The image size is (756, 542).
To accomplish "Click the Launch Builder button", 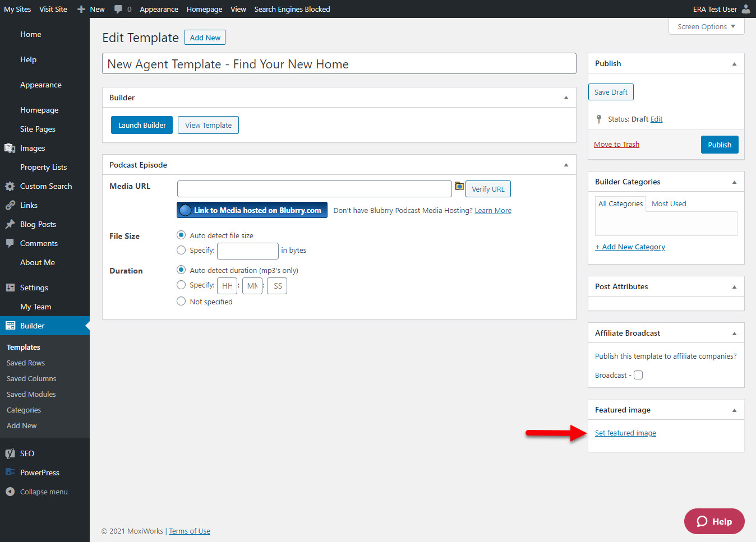I will [x=142, y=125].
